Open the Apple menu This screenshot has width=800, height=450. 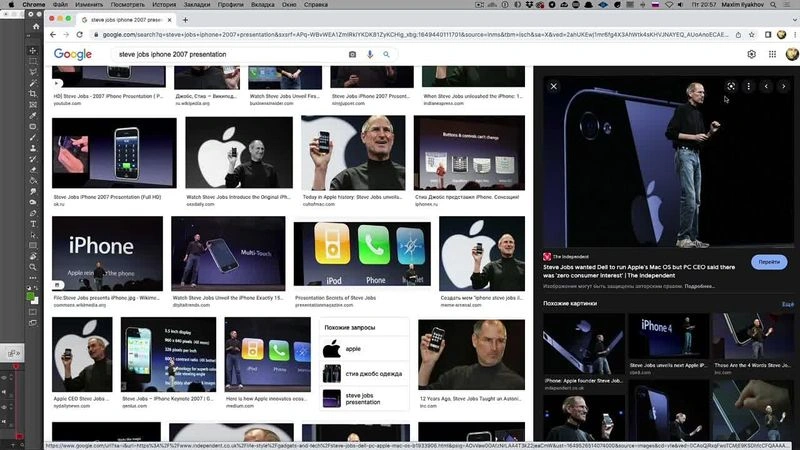tap(11, 5)
